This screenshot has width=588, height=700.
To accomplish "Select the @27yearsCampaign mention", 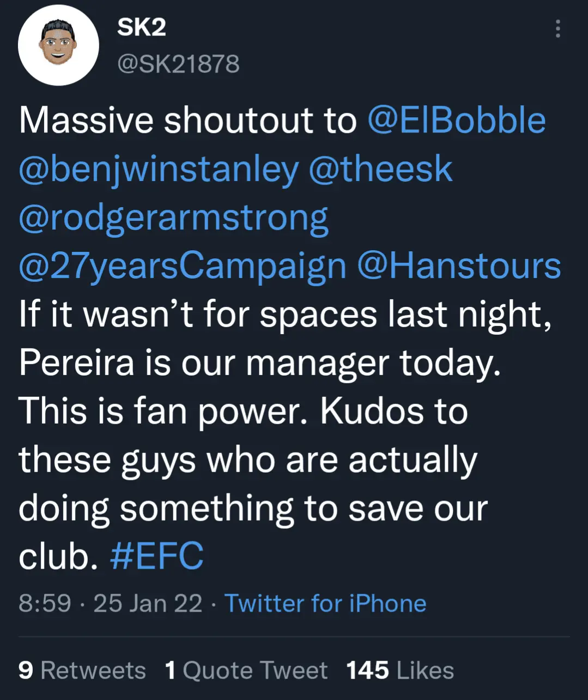I will pyautogui.click(x=183, y=266).
